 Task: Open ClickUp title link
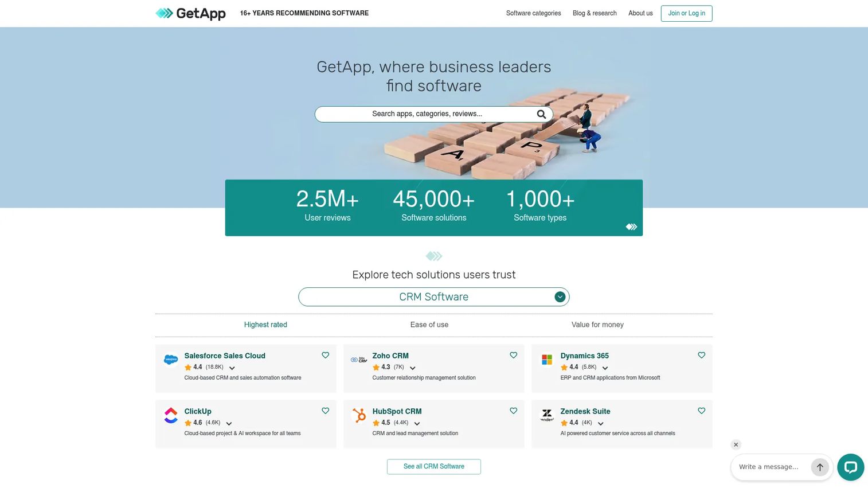(x=198, y=411)
